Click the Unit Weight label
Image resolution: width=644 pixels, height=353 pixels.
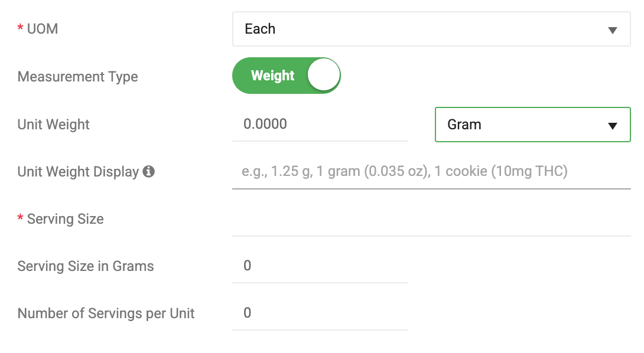pos(54,125)
